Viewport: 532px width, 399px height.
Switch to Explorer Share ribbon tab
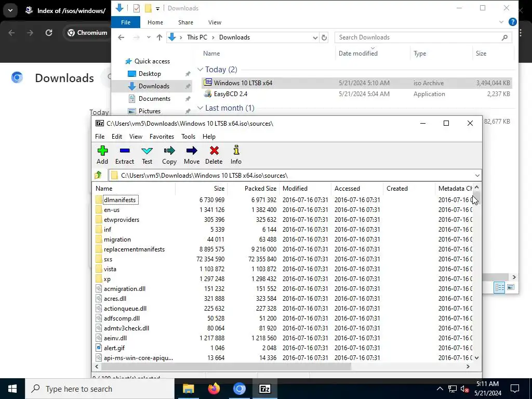185,22
